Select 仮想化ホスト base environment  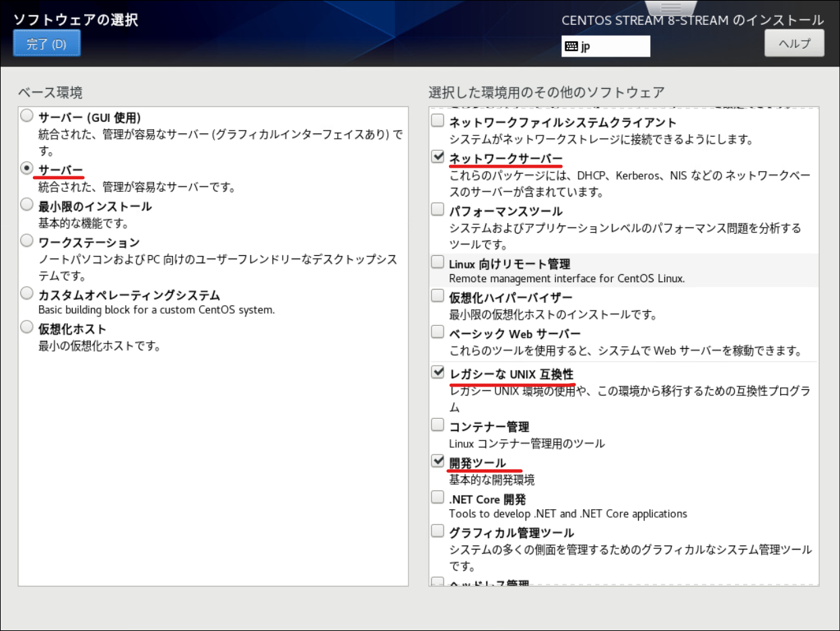pos(27,327)
